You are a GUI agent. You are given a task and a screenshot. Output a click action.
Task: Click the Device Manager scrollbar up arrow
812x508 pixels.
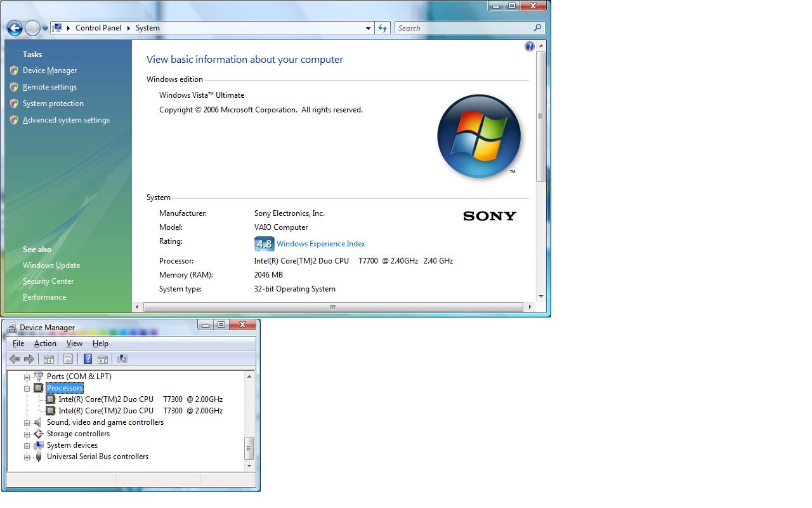pyautogui.click(x=249, y=377)
